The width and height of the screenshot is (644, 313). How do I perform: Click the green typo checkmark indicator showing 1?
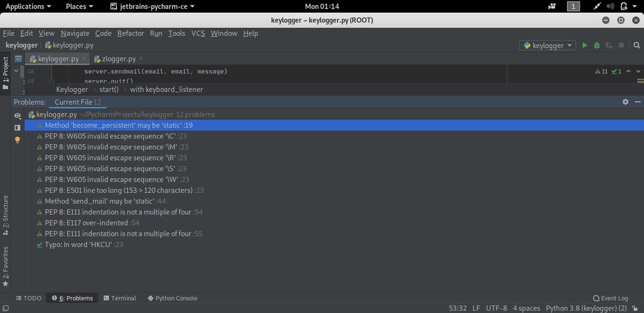[616, 71]
